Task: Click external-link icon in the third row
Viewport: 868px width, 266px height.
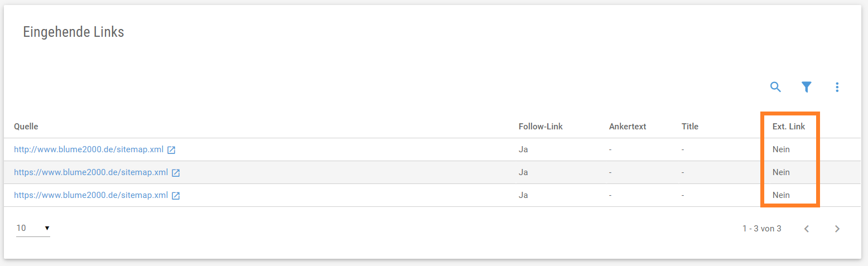Action: (x=176, y=196)
